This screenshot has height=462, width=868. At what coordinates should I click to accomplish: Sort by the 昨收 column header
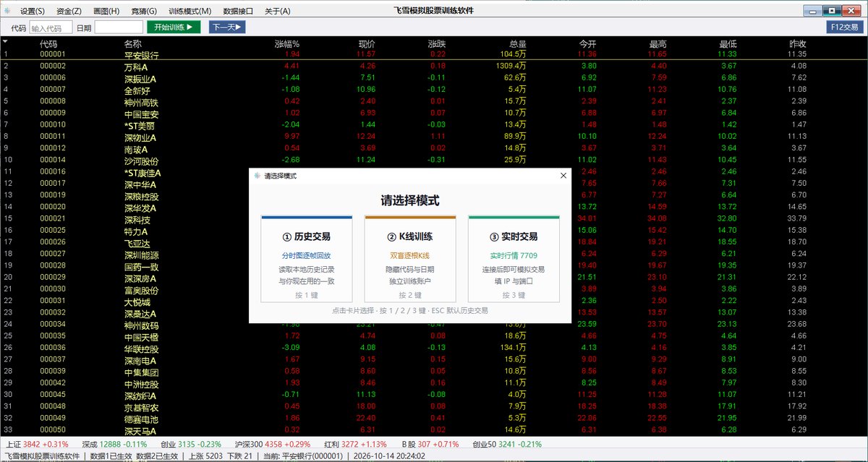(797, 44)
